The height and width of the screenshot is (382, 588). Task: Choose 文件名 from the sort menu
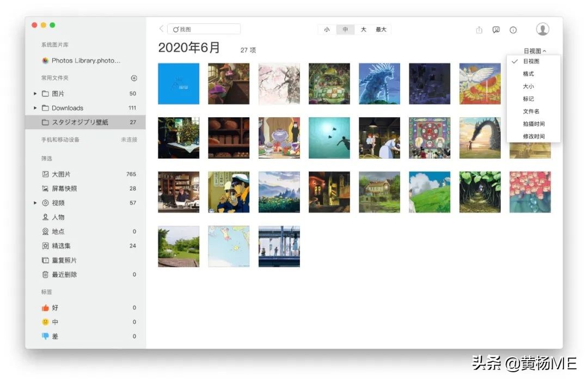tap(531, 111)
